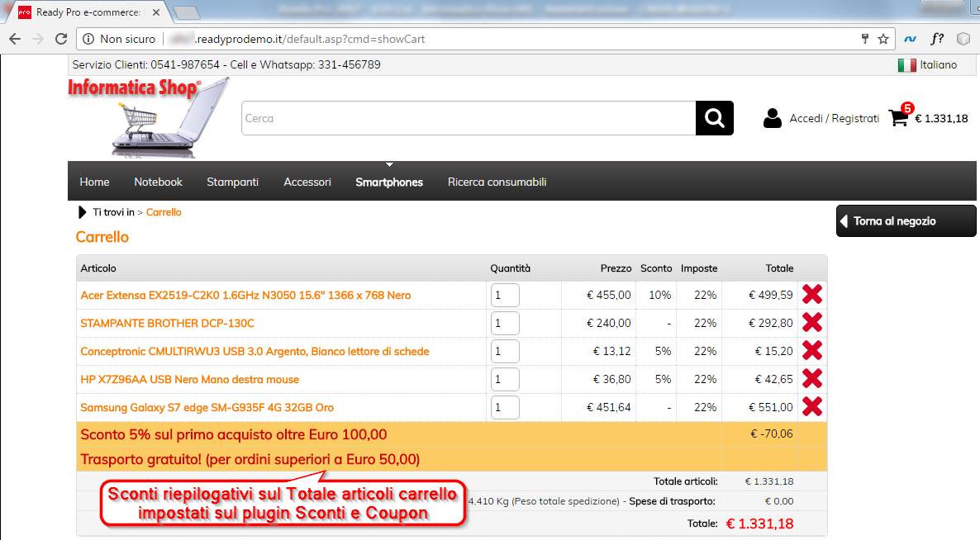Click the € 451,64 price cell
This screenshot has height=540, width=980.
(609, 408)
